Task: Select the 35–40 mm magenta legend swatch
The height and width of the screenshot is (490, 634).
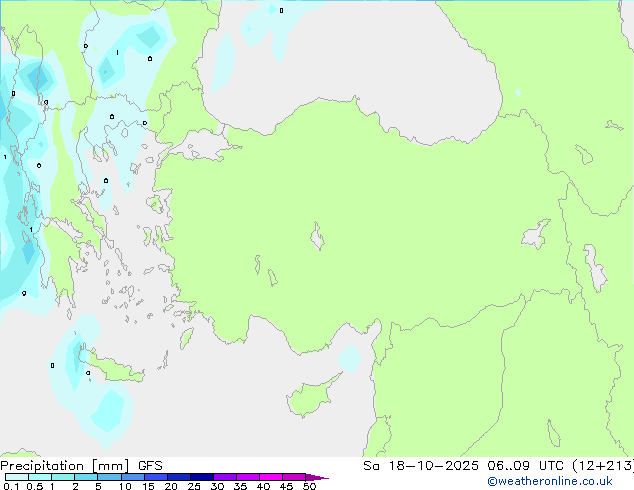Action: pyautogui.click(x=248, y=477)
